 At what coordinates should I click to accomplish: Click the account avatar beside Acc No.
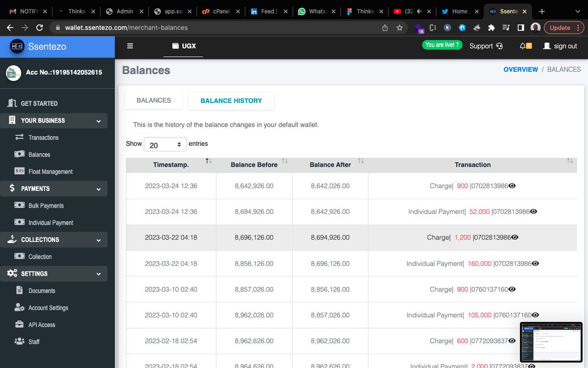click(13, 73)
